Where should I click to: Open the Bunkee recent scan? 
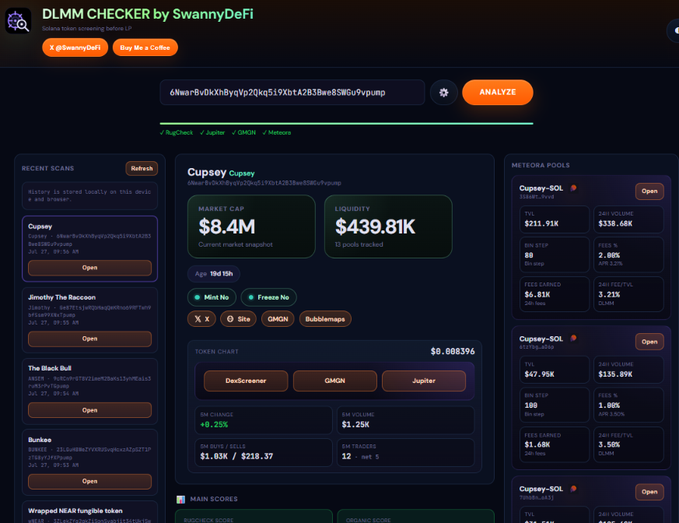click(90, 481)
